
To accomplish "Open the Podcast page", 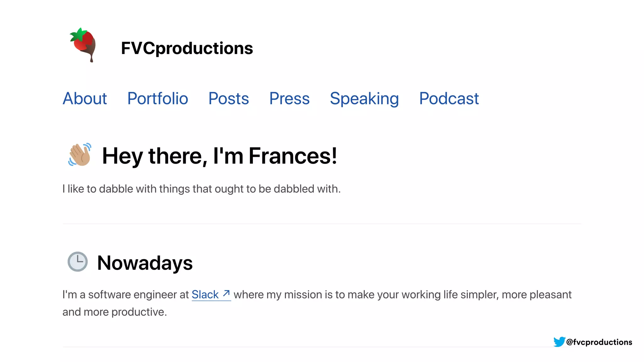I will click(x=449, y=99).
